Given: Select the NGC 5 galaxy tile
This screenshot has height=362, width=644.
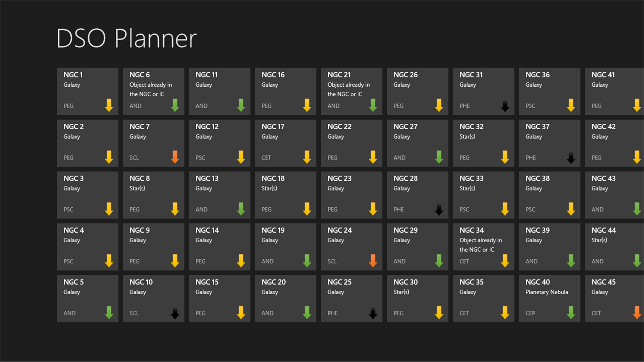Looking at the screenshot, I should [87, 298].
